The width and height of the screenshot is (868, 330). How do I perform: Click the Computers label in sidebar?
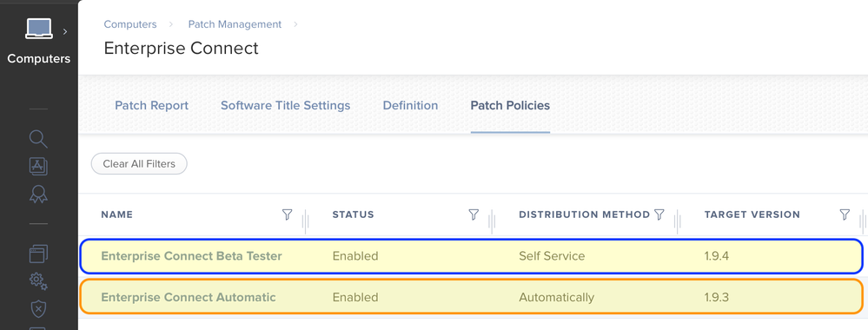[x=39, y=59]
